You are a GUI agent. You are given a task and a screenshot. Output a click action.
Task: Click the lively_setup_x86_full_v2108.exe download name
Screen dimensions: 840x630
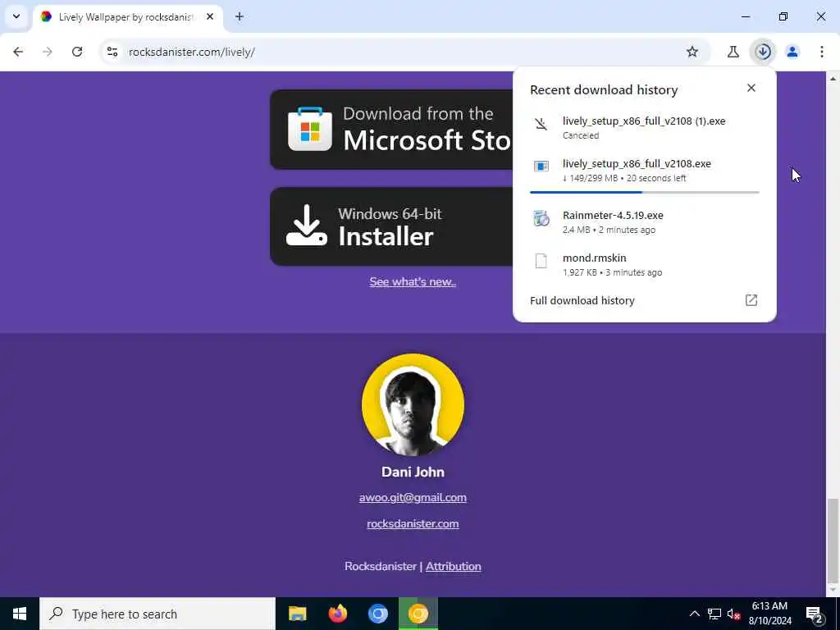(x=637, y=164)
